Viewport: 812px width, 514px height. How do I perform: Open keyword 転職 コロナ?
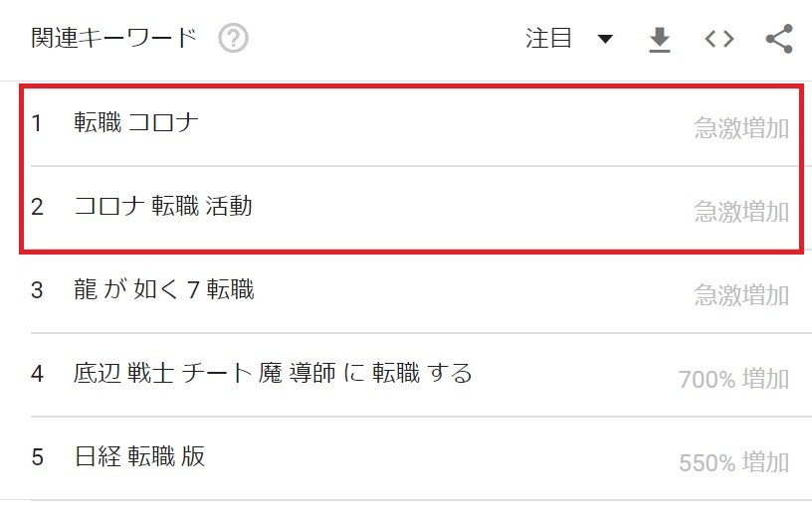(136, 122)
